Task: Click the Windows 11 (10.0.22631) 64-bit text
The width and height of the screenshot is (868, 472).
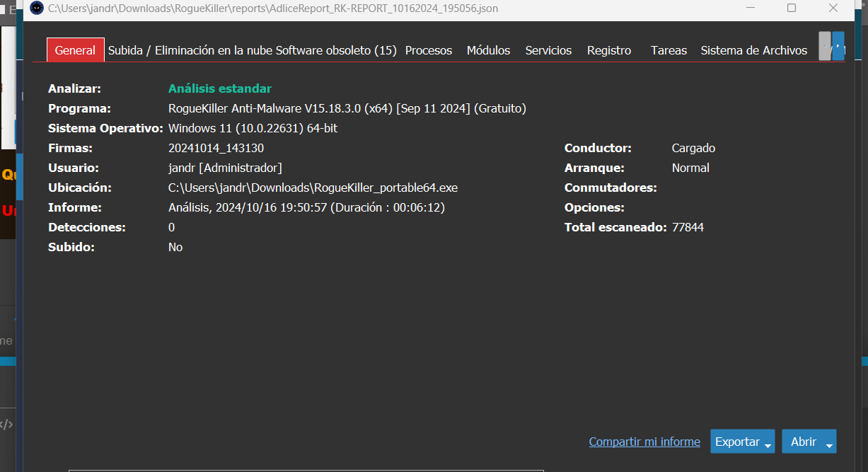Action: [253, 128]
